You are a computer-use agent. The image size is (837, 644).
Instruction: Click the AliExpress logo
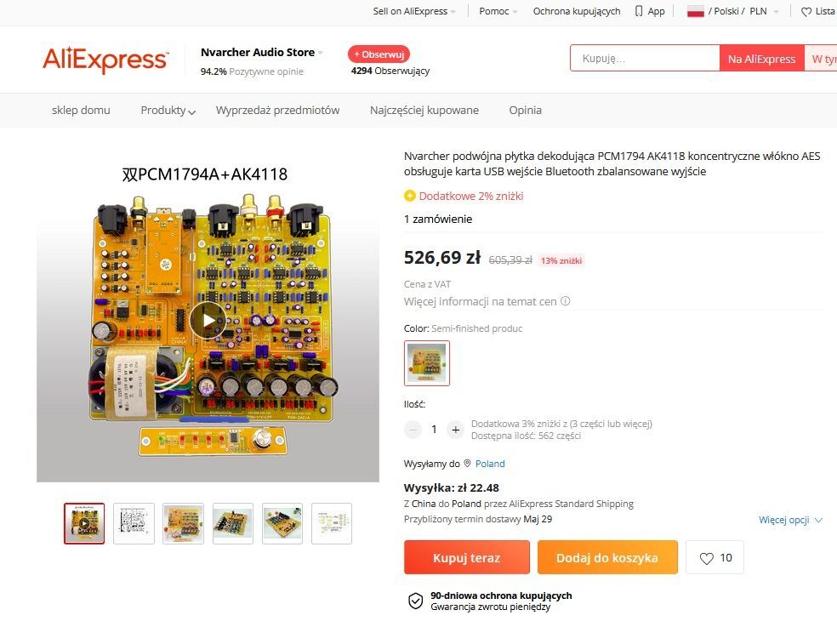click(x=105, y=60)
